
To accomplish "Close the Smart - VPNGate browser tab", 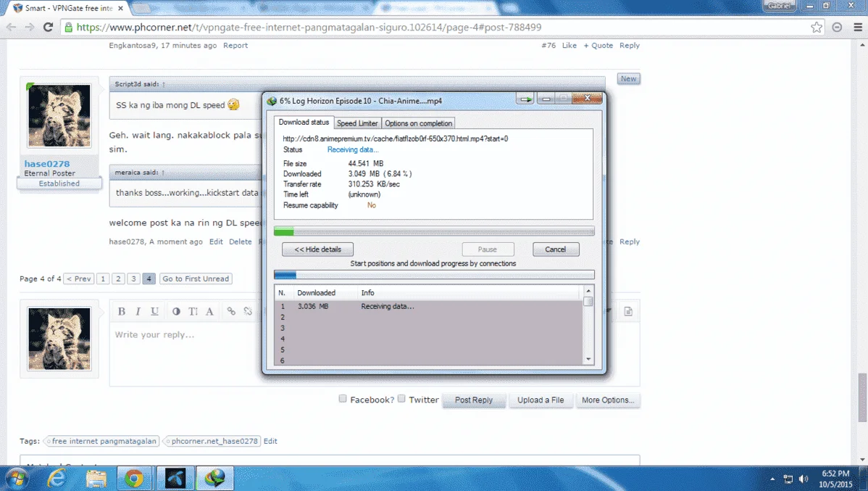I will tap(121, 8).
